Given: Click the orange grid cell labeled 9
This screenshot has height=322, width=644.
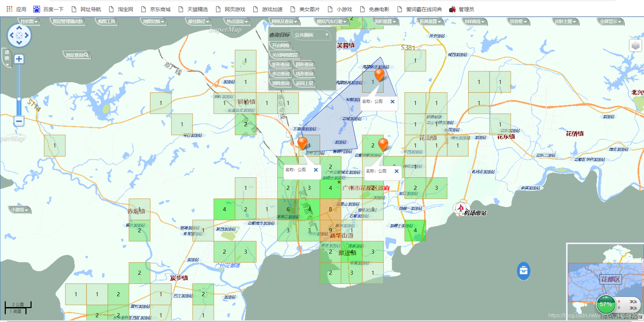Looking at the screenshot, I should 330,230.
